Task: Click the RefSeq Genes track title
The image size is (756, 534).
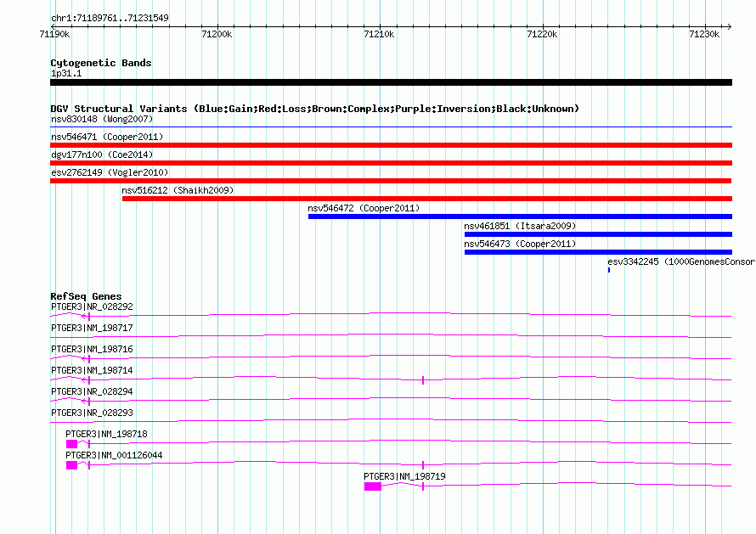Action: (x=86, y=296)
